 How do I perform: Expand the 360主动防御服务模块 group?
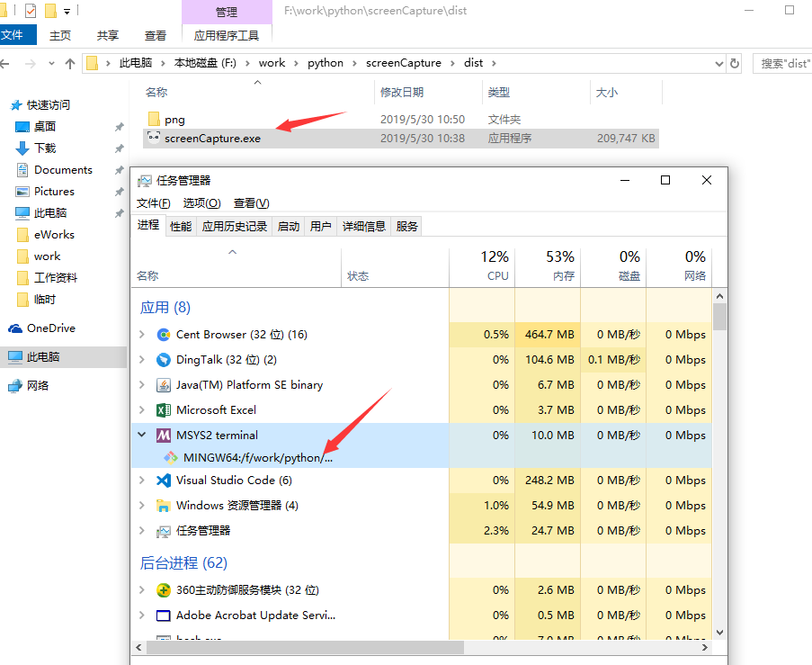point(142,590)
